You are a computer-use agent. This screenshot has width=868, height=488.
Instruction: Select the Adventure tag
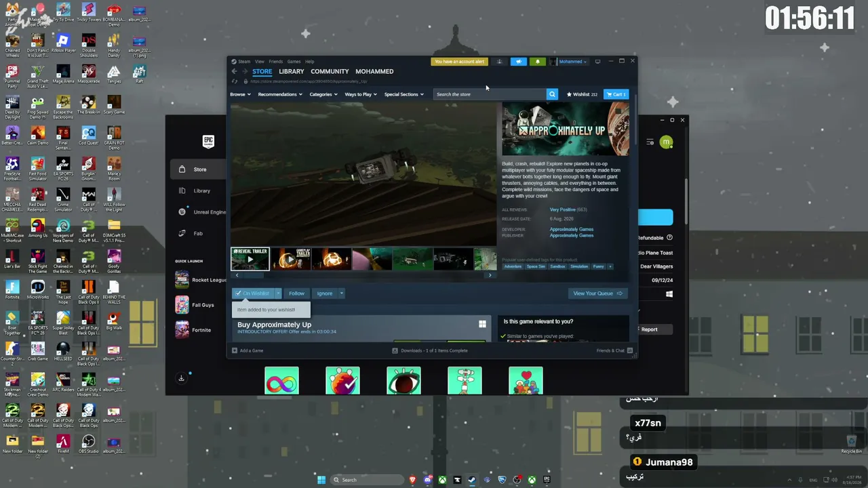pyautogui.click(x=513, y=266)
